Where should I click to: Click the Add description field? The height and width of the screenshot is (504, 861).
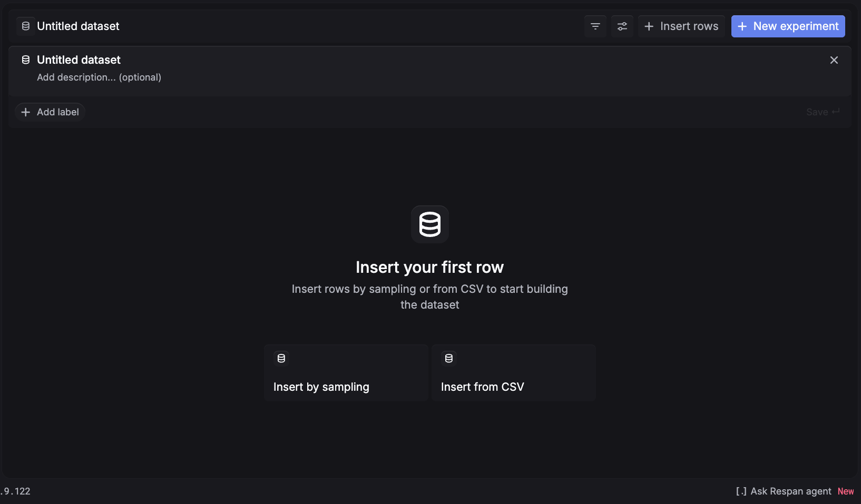(99, 77)
